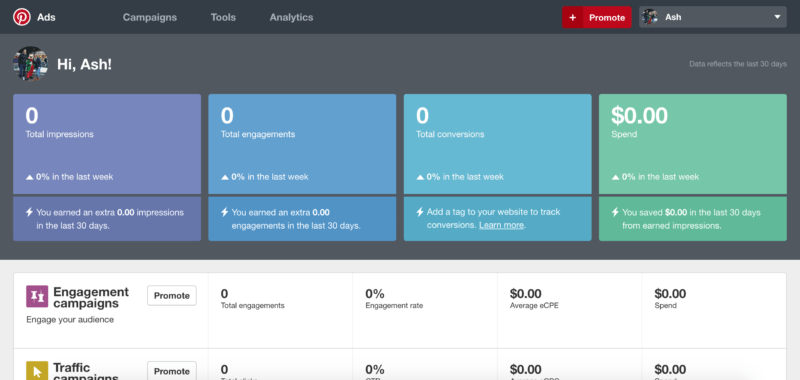Promote a Traffic campaign
This screenshot has width=800, height=380.
[172, 371]
